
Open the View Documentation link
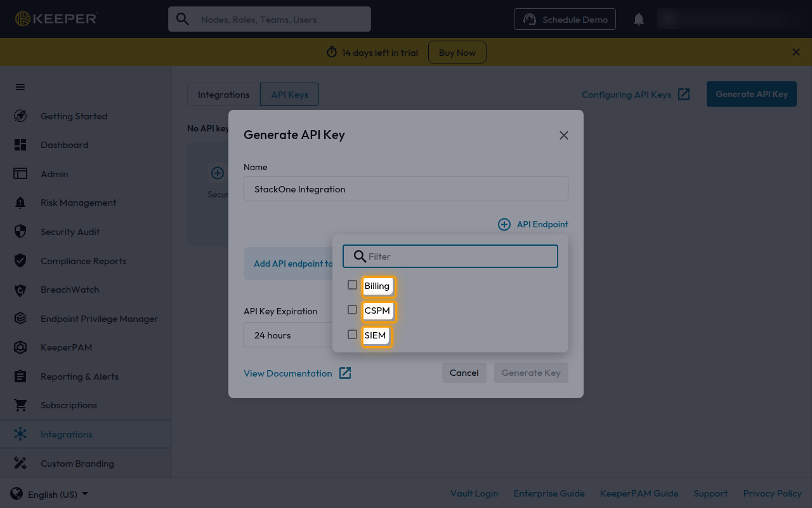tap(288, 373)
